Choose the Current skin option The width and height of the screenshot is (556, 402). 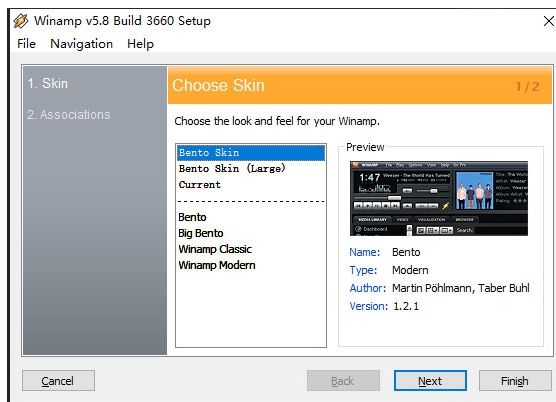(x=251, y=185)
